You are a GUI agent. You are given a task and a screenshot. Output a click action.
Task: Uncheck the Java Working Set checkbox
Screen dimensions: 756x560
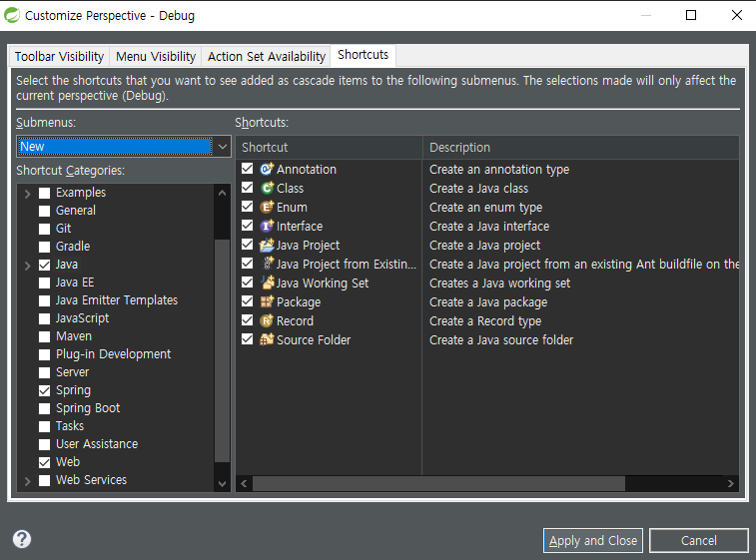point(248,282)
